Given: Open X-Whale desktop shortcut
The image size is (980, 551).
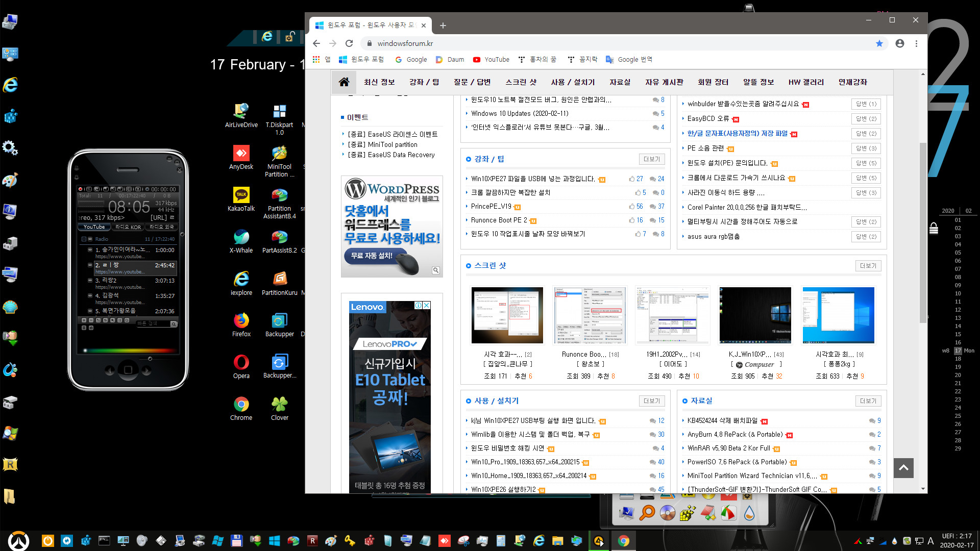Looking at the screenshot, I should pyautogui.click(x=241, y=241).
